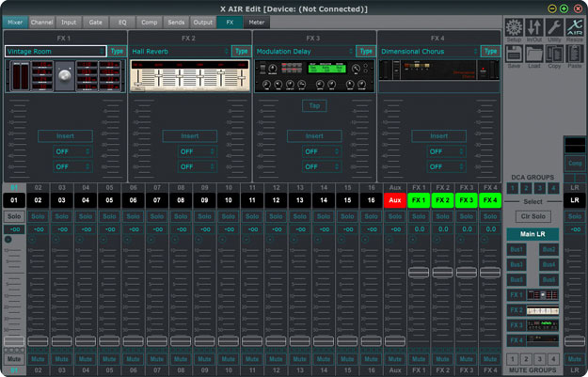Select channel 10 strip label
Image resolution: width=588 pixels, height=377 pixels.
[x=229, y=200]
